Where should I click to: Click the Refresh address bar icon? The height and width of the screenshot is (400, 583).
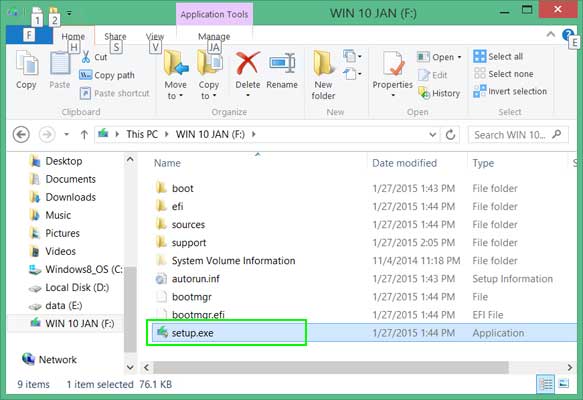click(450, 135)
